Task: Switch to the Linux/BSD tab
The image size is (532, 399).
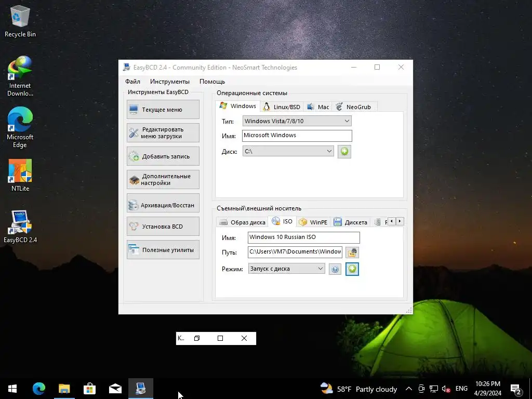Action: pyautogui.click(x=282, y=107)
